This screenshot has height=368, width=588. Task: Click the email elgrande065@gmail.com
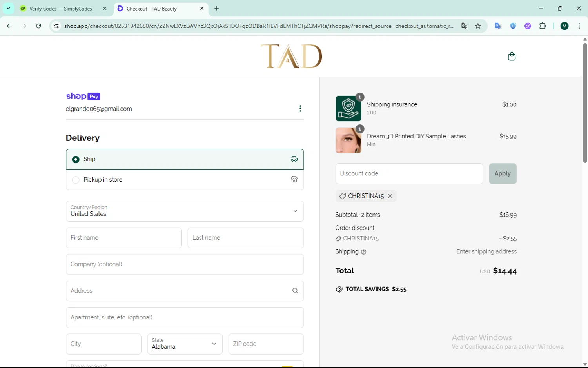click(x=99, y=109)
